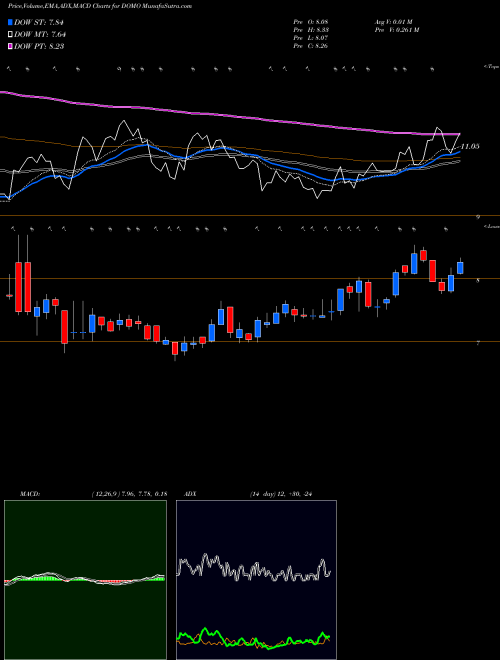Screen dimensions: 500x660
Task: Click the magenta DOW PT legend swatch
Action: point(10,46)
